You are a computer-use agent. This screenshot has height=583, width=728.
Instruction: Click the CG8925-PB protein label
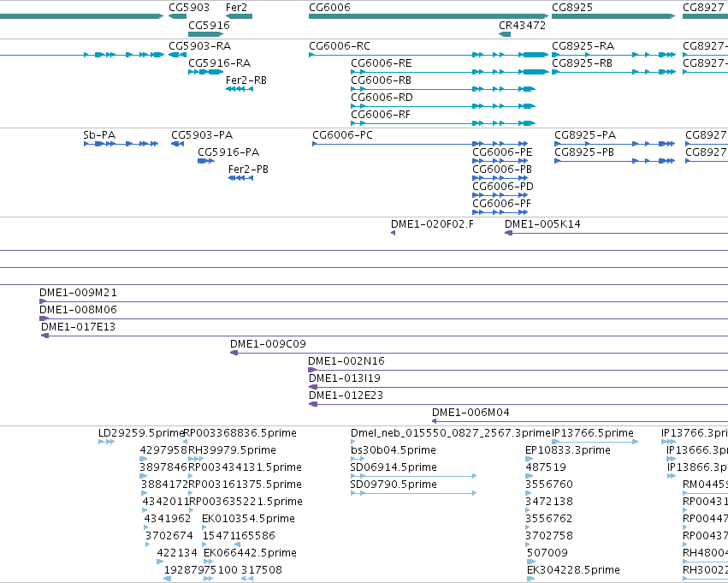[x=584, y=152]
